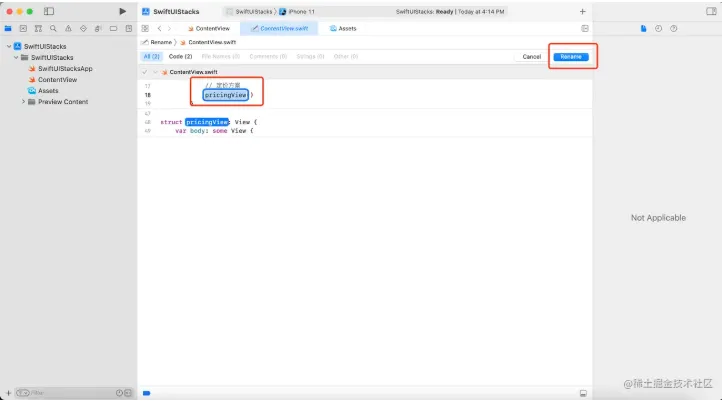Click pricingView in the struct declaration
The width and height of the screenshot is (722, 401).
point(207,122)
